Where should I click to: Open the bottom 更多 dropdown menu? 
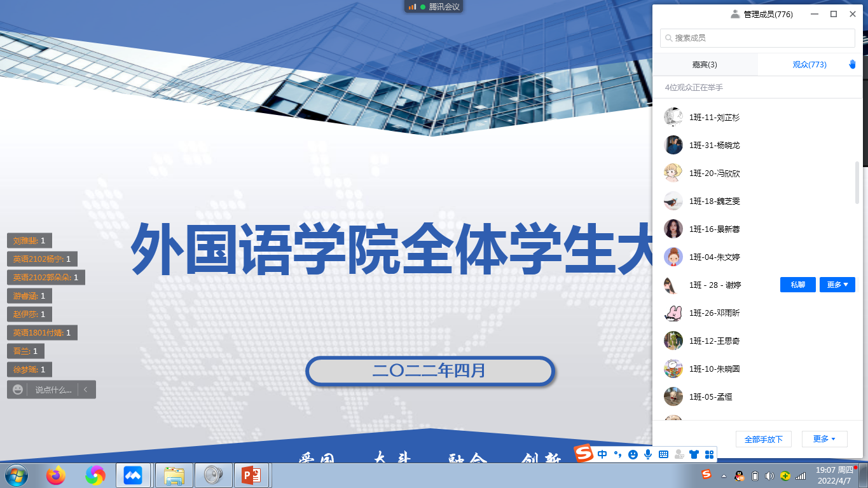[824, 439]
